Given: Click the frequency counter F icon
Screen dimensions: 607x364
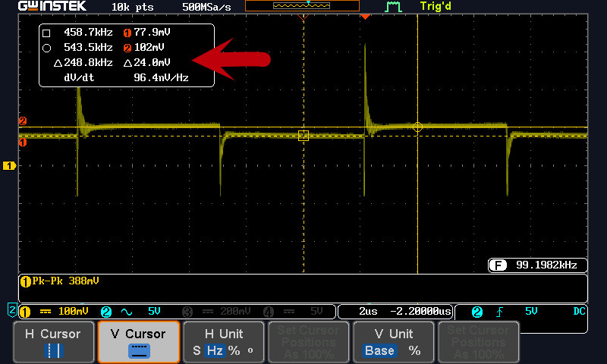Looking at the screenshot, I should (x=498, y=265).
